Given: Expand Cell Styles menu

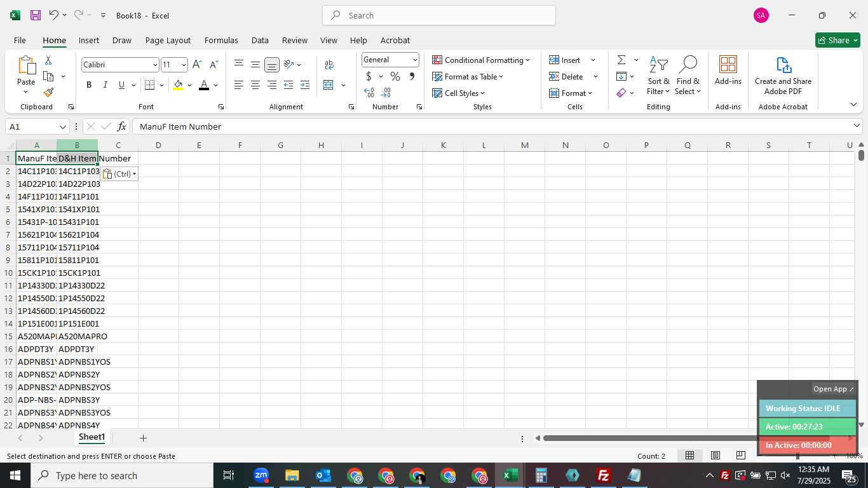Looking at the screenshot, I should [458, 93].
